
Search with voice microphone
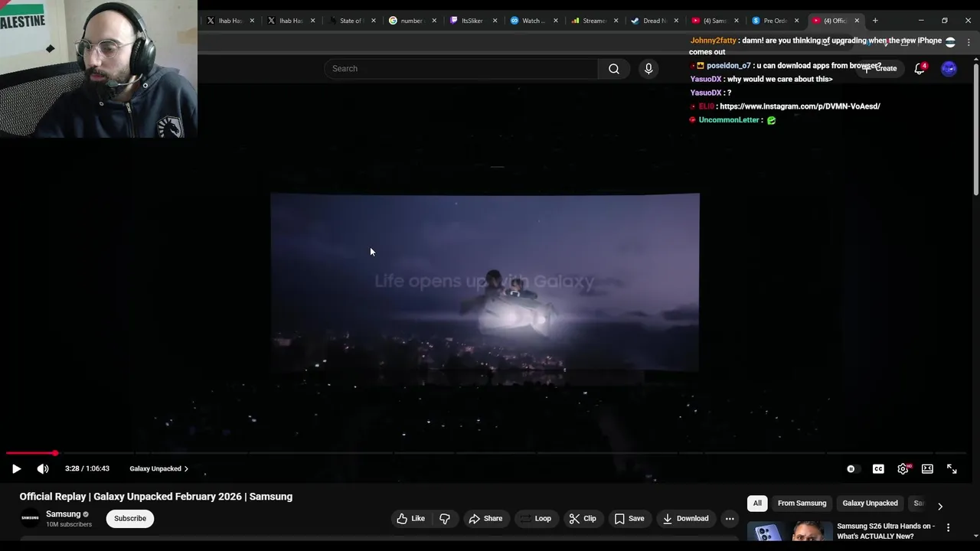(648, 69)
